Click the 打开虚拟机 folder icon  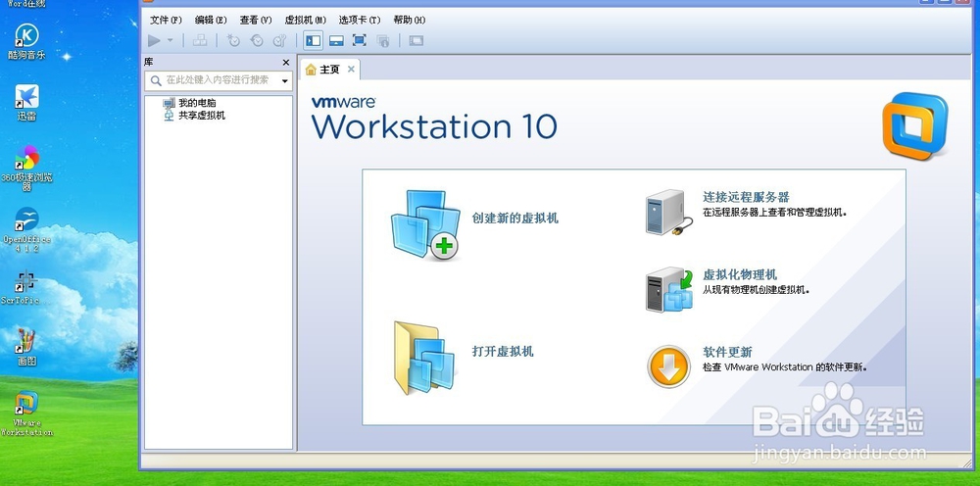424,358
